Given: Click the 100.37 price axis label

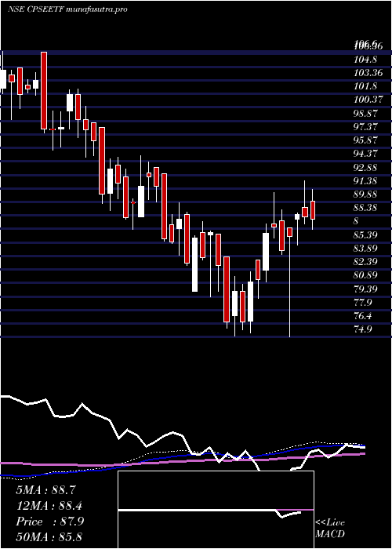Looking at the screenshot, I should (x=368, y=100).
